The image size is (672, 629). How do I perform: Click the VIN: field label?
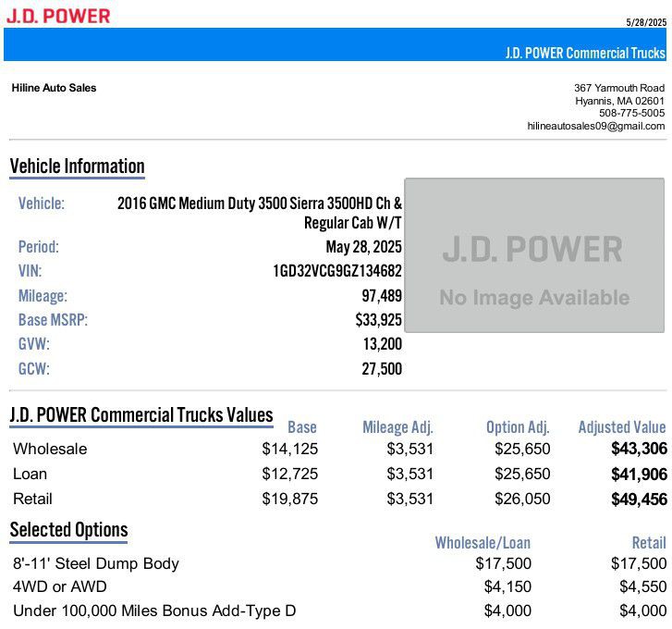click(x=30, y=271)
